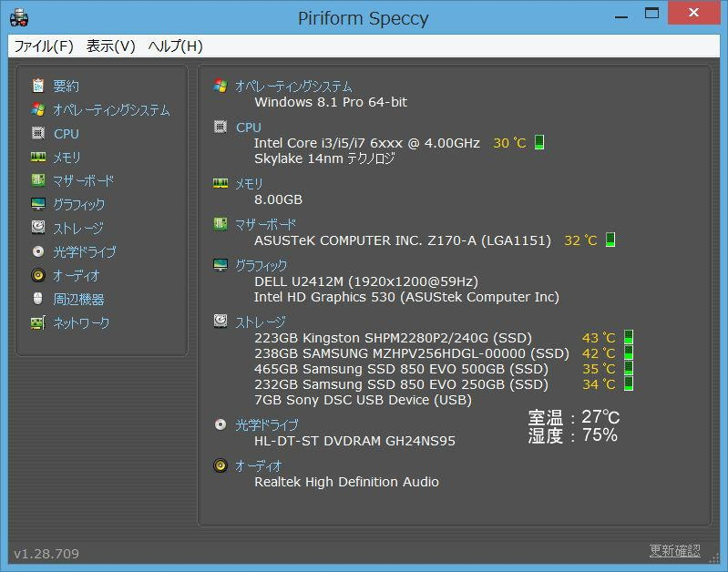728x572 pixels.
Task: Click the 8.00GB memory value
Action: (x=278, y=199)
